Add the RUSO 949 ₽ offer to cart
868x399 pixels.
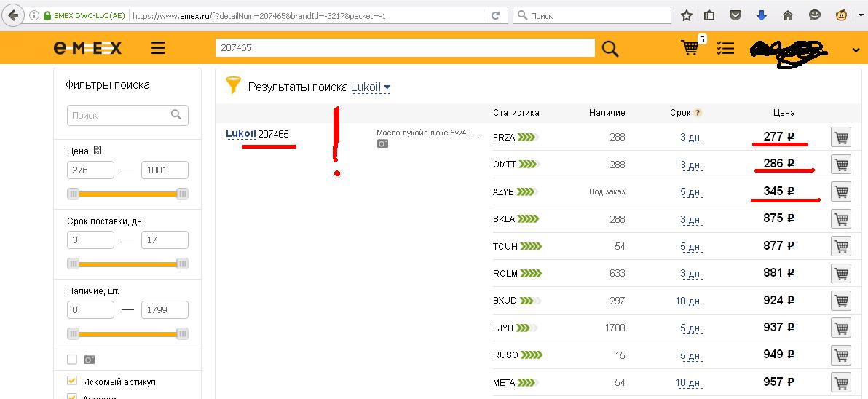coord(841,355)
